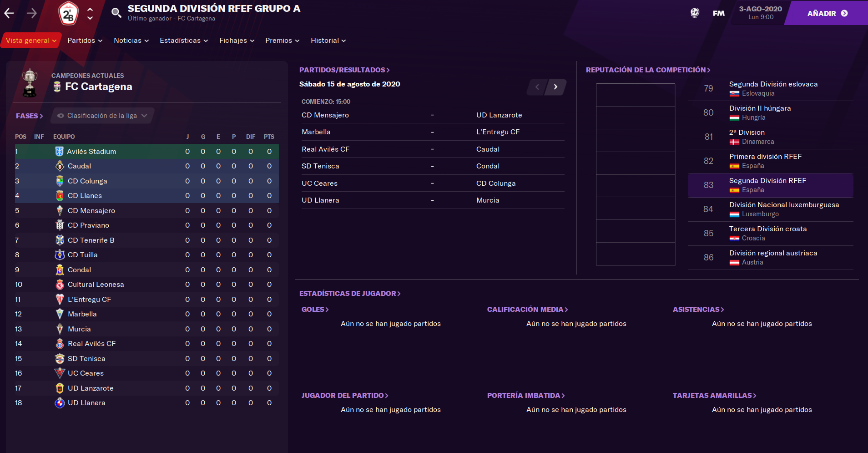Open Marbella vs L'Entregu CF fixture
868x453 pixels.
(433, 132)
